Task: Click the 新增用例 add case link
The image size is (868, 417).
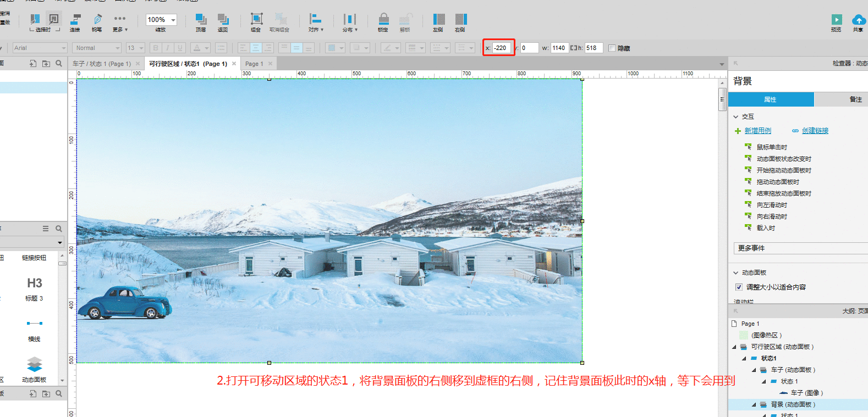Action: coord(758,131)
